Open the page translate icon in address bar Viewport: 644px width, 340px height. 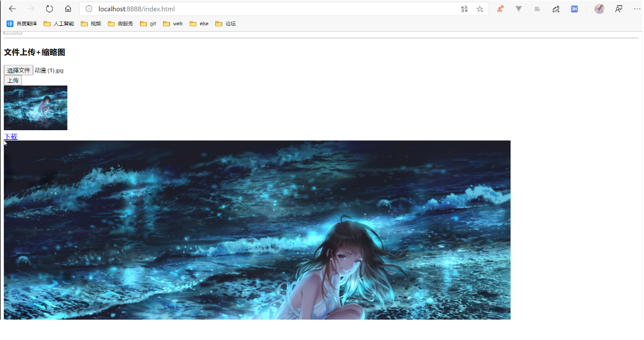464,9
